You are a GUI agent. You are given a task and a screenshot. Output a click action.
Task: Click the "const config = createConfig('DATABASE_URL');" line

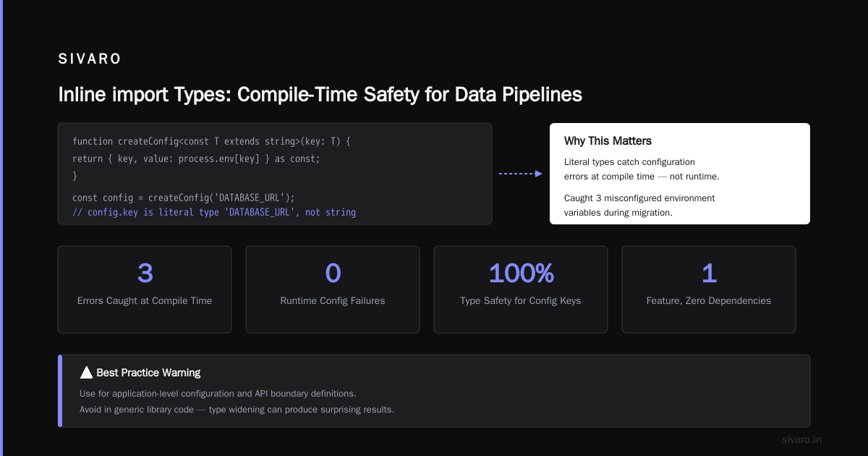coord(184,198)
